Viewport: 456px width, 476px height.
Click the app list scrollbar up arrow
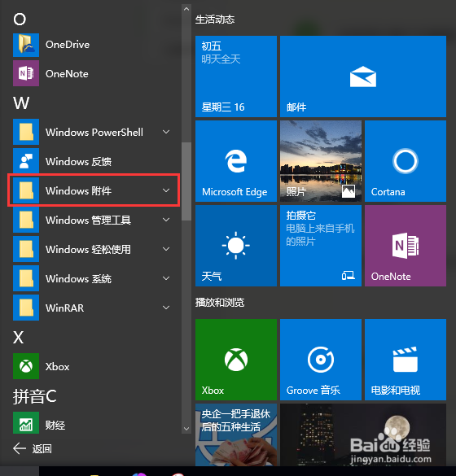pyautogui.click(x=186, y=9)
